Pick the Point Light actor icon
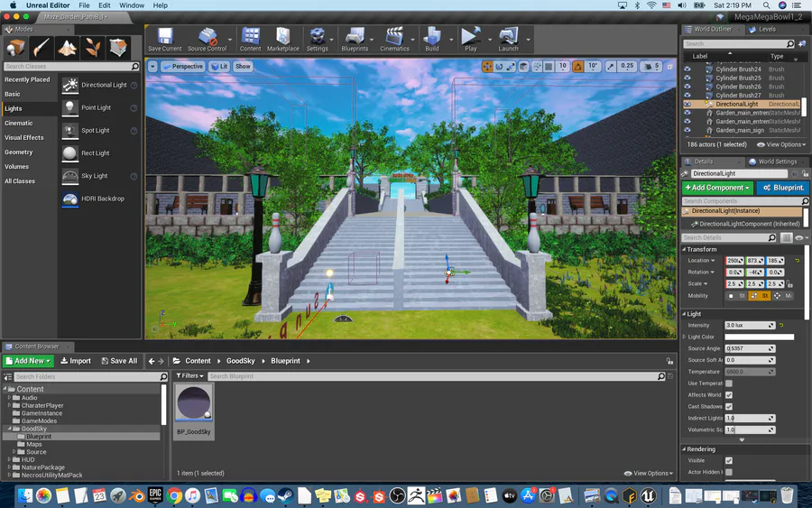The height and width of the screenshot is (508, 812). [69, 107]
